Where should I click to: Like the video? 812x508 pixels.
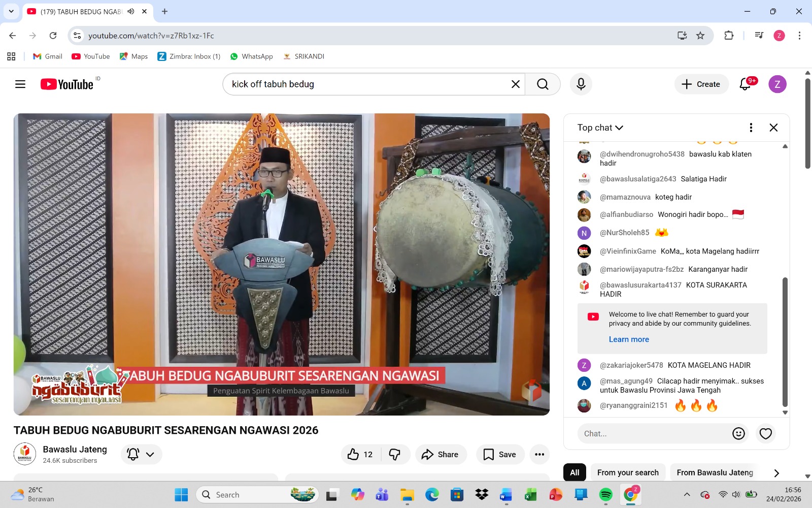coord(361,455)
